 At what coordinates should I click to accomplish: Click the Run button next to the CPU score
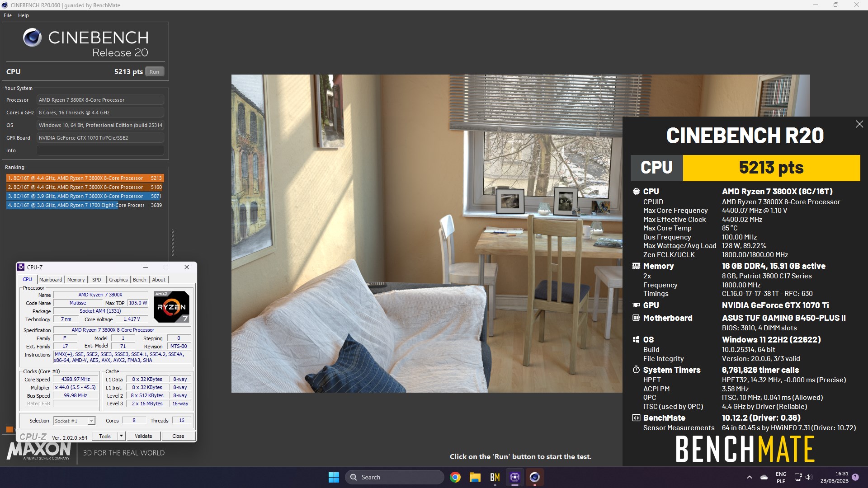point(155,72)
